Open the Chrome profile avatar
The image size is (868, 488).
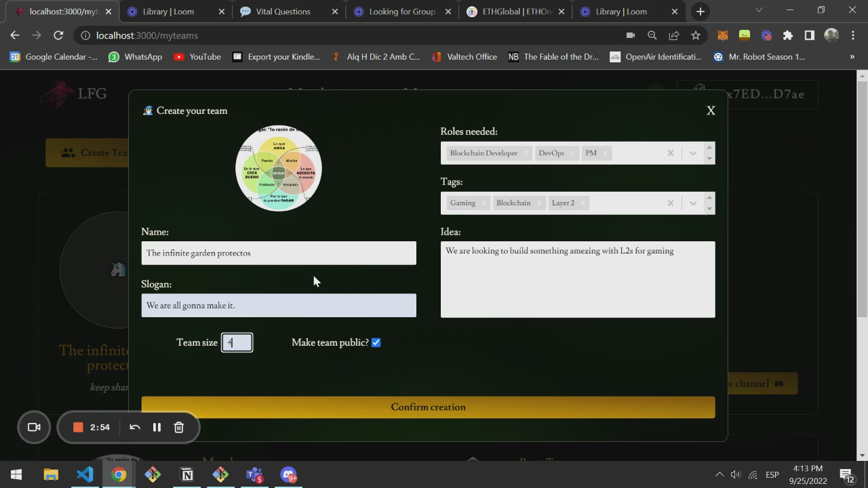coord(831,35)
